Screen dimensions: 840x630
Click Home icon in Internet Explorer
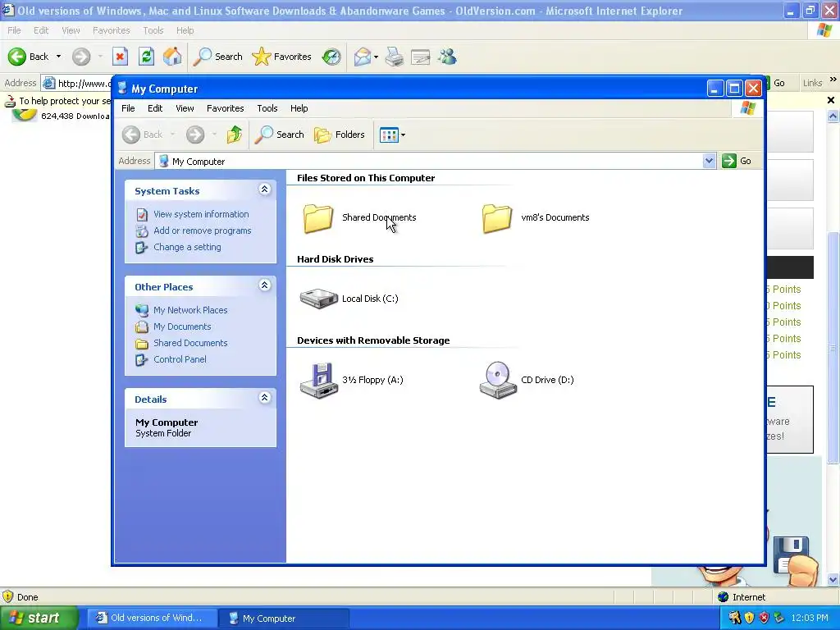click(x=172, y=57)
